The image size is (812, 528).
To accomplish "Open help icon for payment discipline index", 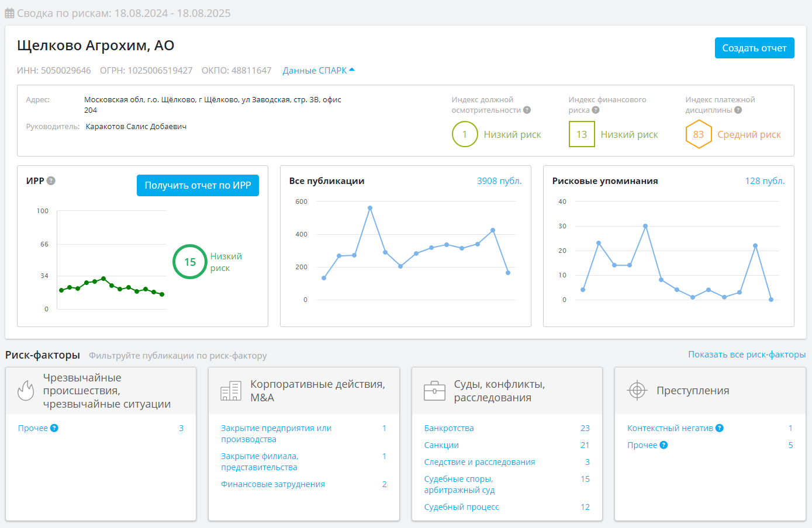I will [x=738, y=110].
